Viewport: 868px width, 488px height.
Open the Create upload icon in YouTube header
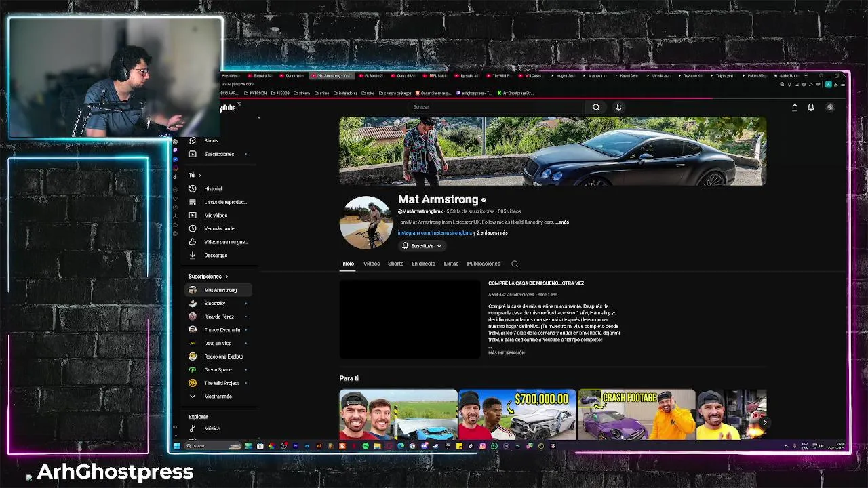(x=795, y=107)
